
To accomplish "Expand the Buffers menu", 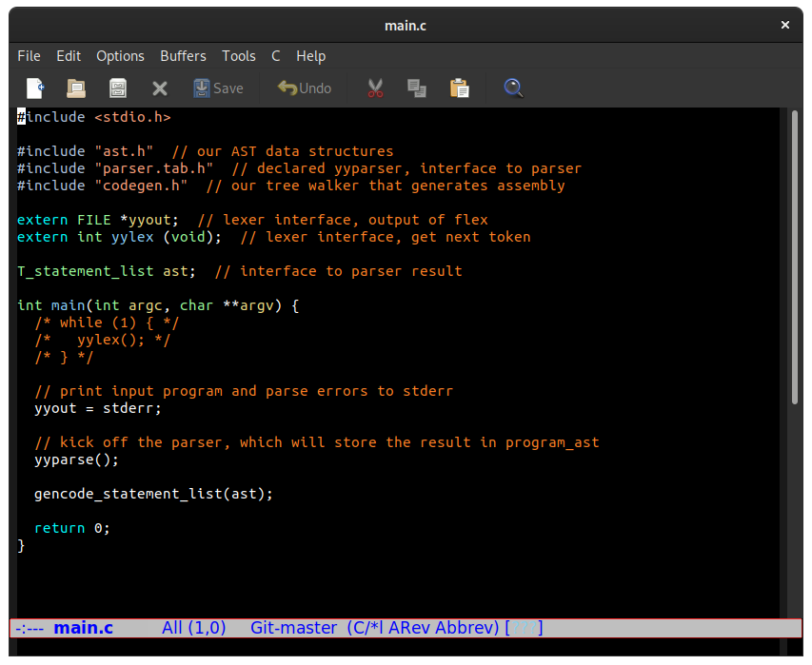I will click(x=183, y=56).
